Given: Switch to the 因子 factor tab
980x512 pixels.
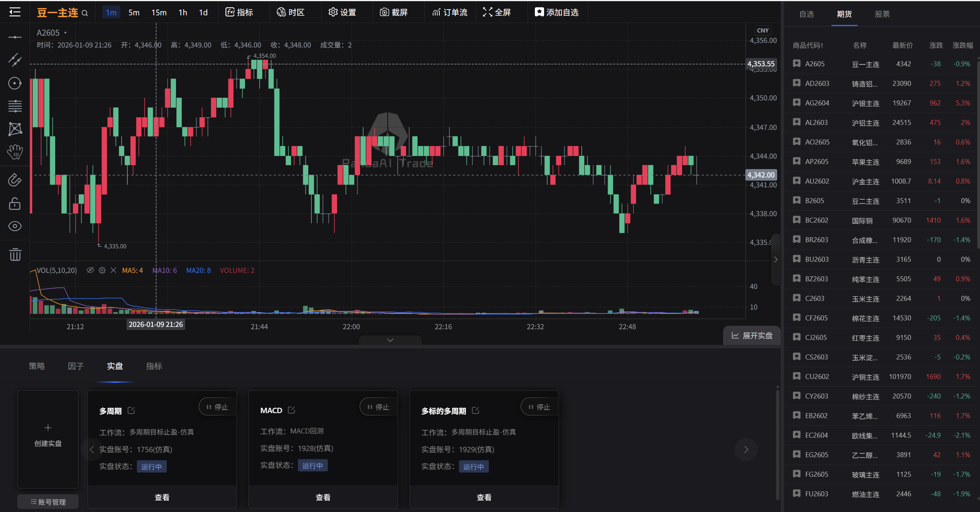Looking at the screenshot, I should pyautogui.click(x=76, y=366).
